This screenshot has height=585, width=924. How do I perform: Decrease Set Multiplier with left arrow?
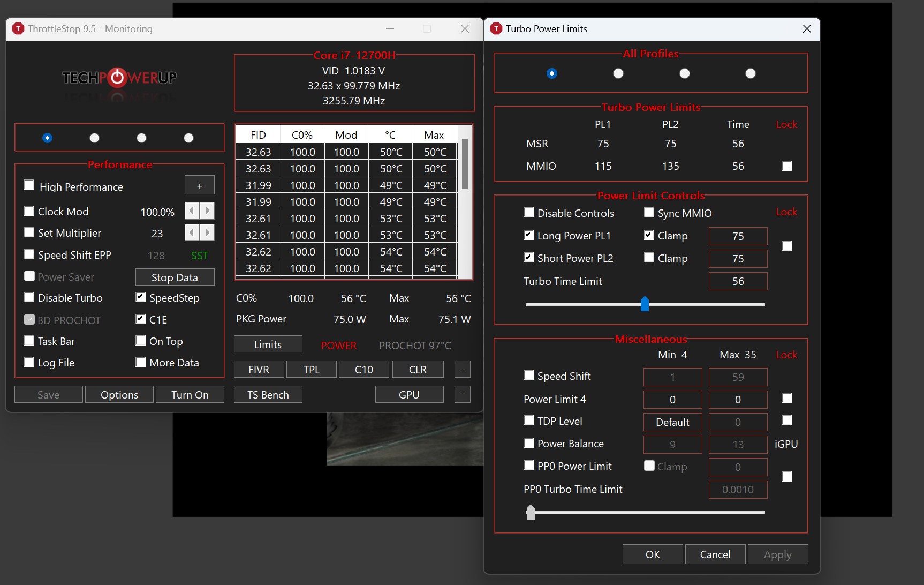(192, 232)
